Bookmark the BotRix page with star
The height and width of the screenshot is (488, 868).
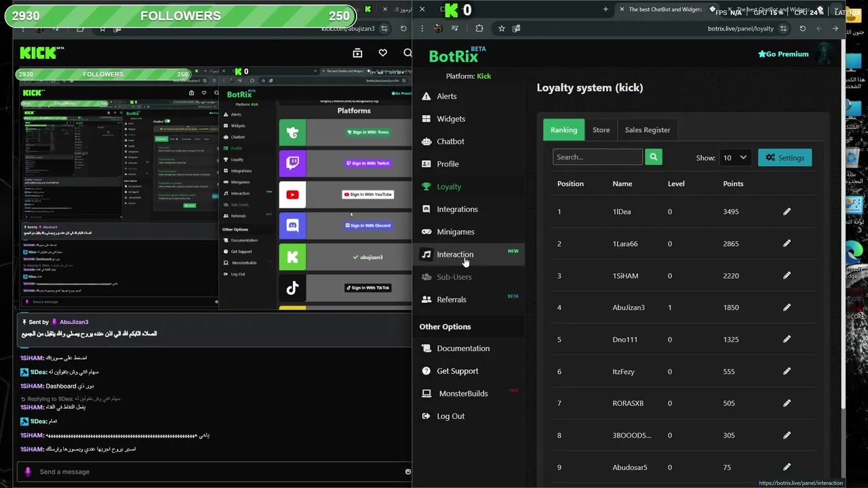click(x=501, y=28)
